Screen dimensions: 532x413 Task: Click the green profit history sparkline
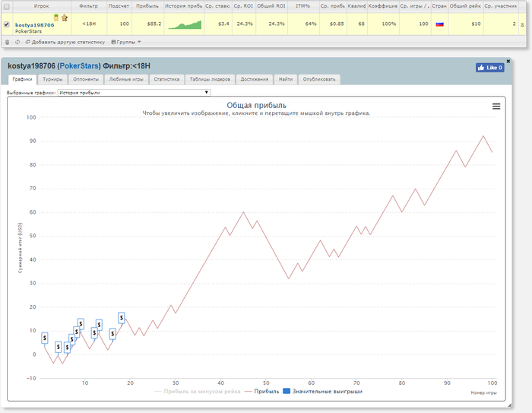[185, 24]
